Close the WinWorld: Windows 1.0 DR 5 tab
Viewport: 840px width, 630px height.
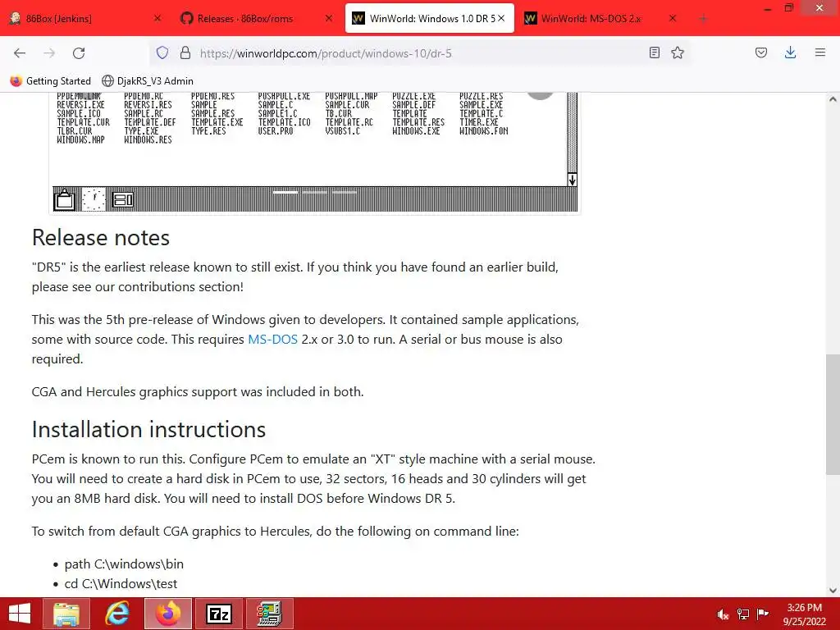(501, 18)
